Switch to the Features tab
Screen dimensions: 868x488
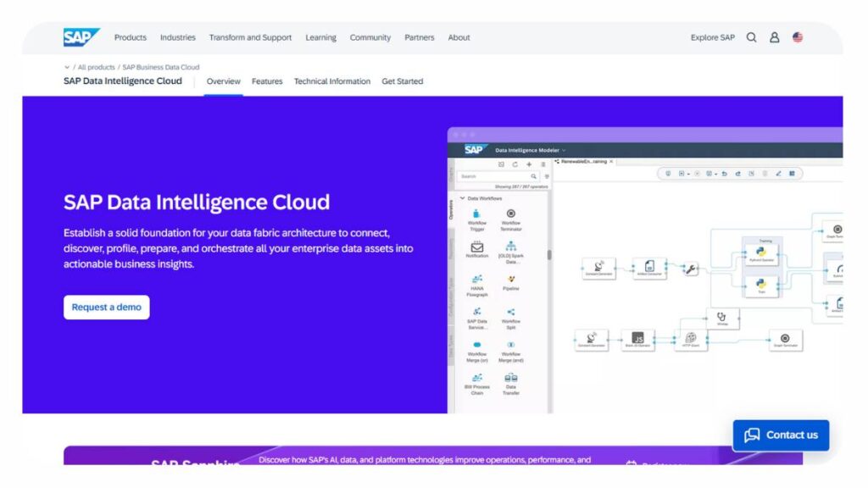point(267,81)
